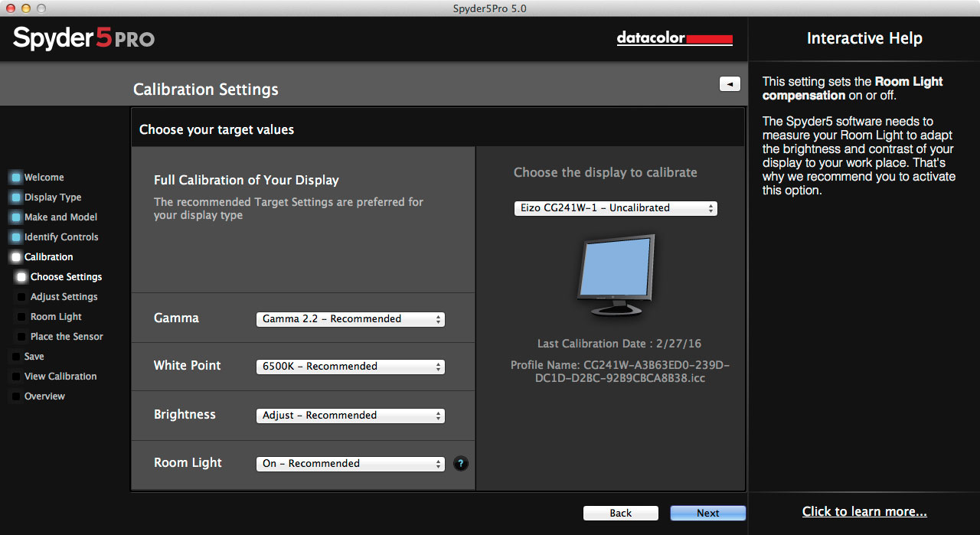Click the View Calibration indicator square
980x535 pixels.
coord(16,377)
